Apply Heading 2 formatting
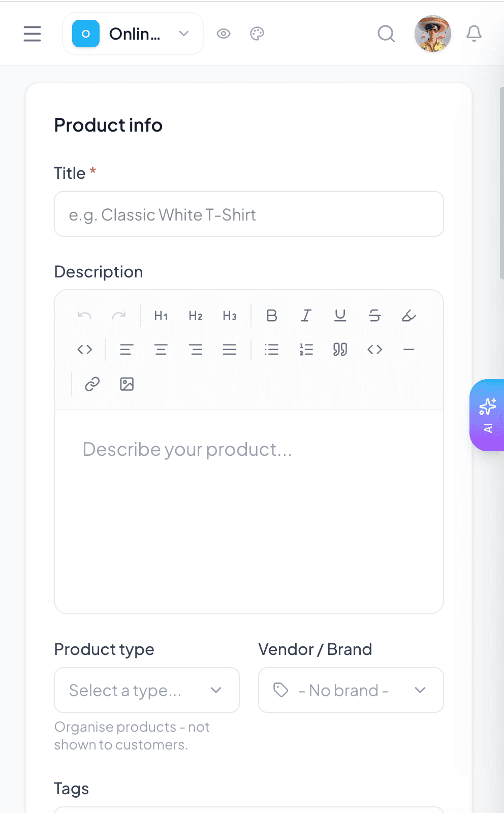The height and width of the screenshot is (813, 504). (x=195, y=315)
